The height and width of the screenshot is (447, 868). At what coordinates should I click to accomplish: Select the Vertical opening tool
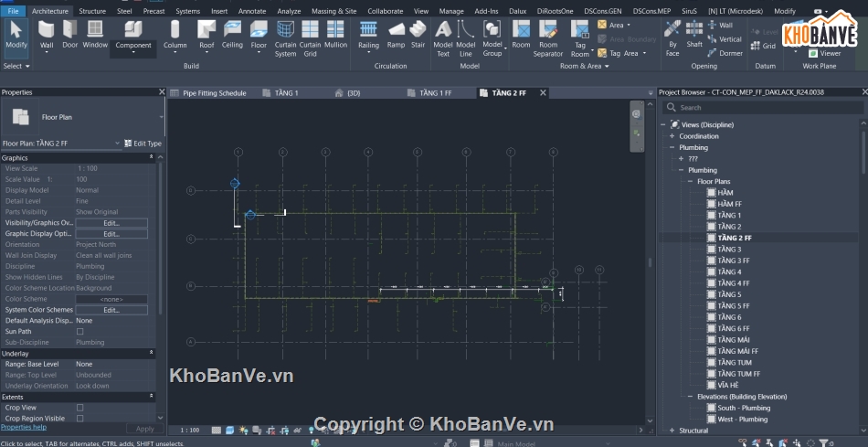tap(725, 39)
